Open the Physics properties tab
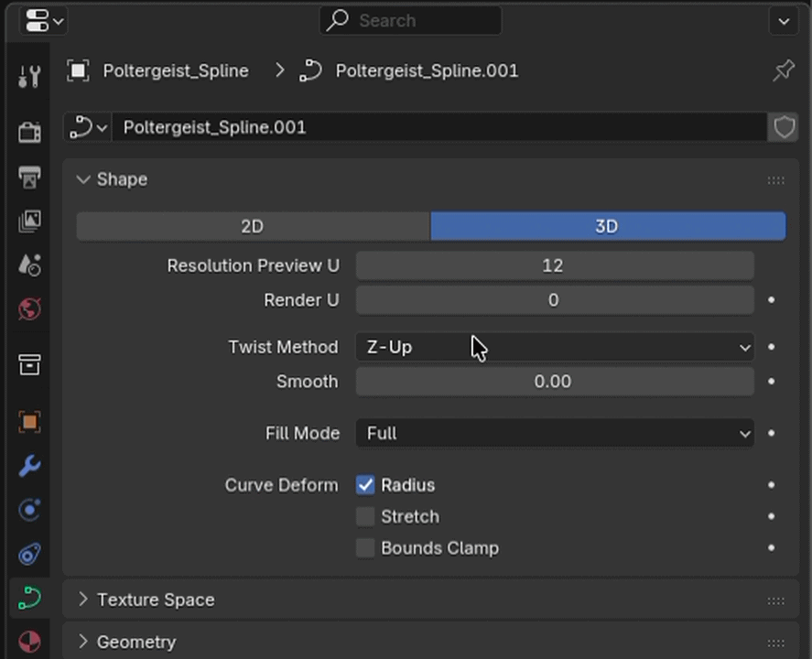 pos(29,510)
